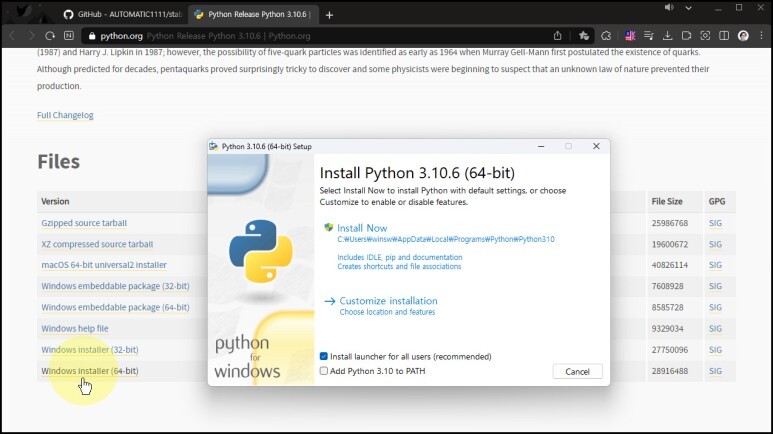
Task: Open the Naver home N icon
Action: tap(69, 36)
